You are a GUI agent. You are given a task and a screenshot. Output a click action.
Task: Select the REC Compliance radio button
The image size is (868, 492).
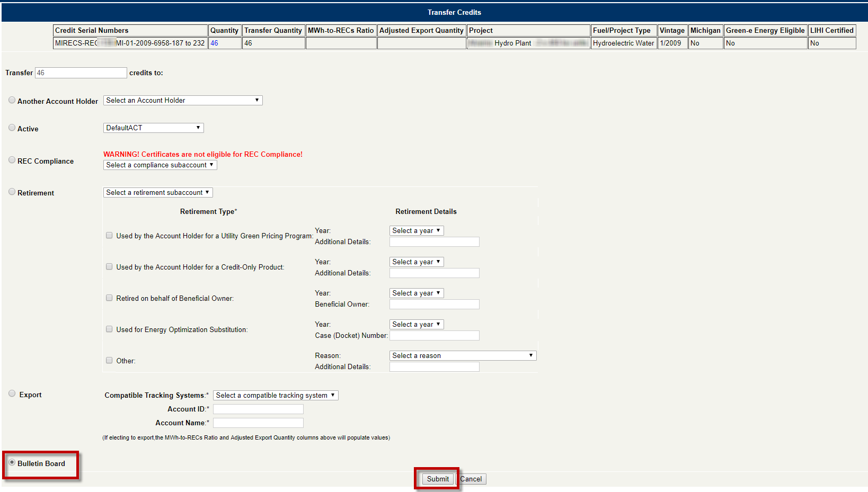12,160
